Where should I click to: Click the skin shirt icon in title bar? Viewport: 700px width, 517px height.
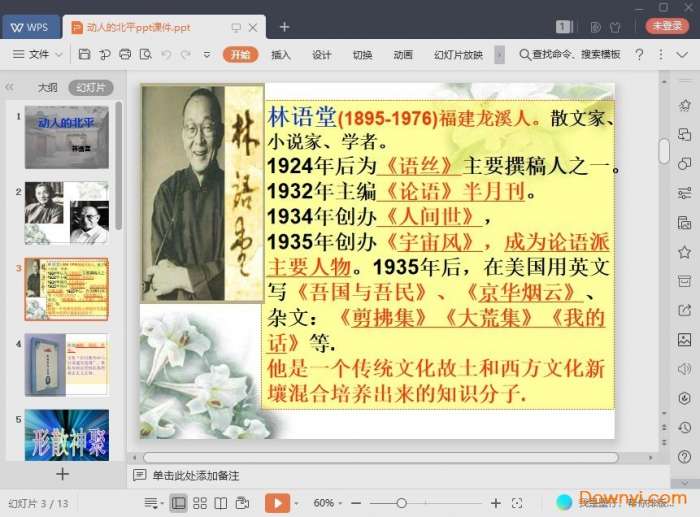[x=615, y=27]
